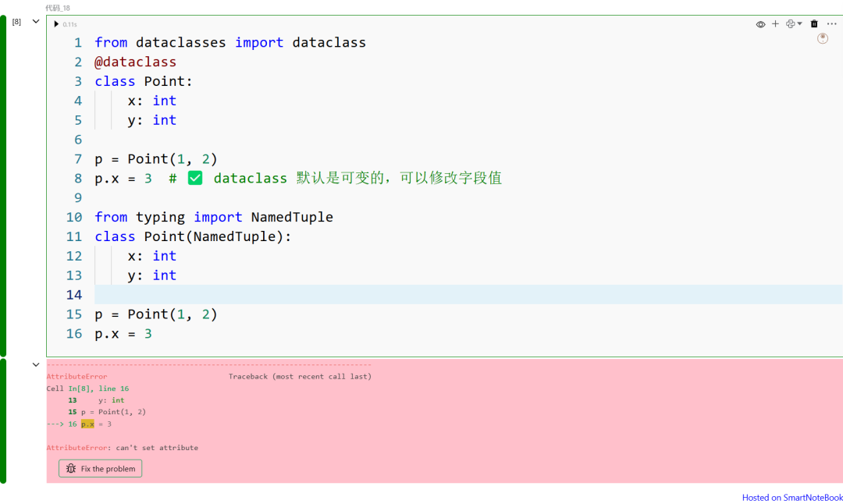The width and height of the screenshot is (843, 504).
Task: Open more options via the ellipsis icon
Action: 830,23
